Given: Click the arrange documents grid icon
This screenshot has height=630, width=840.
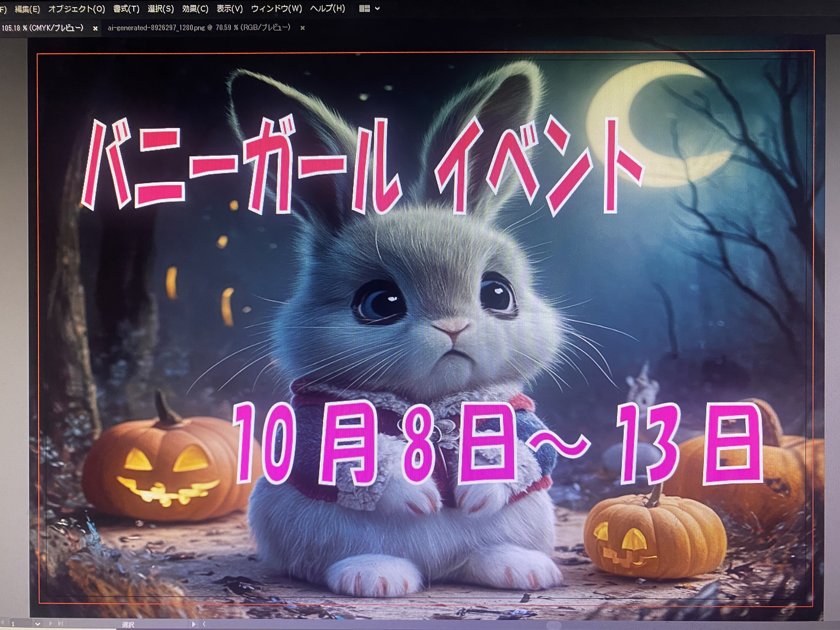Looking at the screenshot, I should coord(365,8).
